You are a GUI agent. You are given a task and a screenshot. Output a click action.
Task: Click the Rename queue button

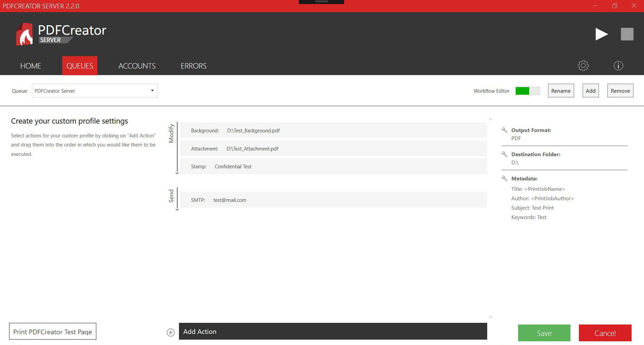[x=561, y=91]
